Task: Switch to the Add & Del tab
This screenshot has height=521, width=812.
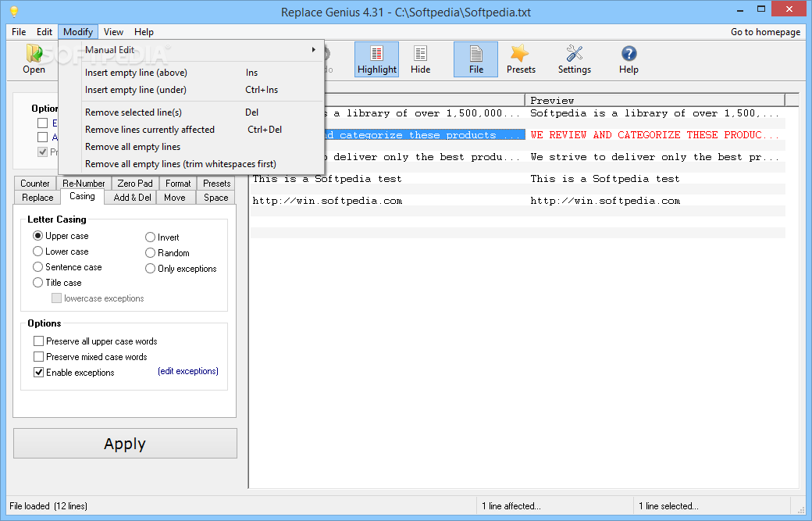Action: pyautogui.click(x=132, y=198)
